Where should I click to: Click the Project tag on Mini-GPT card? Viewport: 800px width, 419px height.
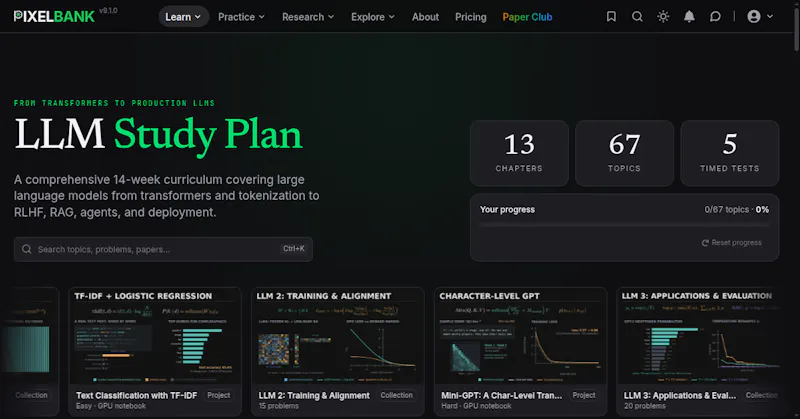click(584, 395)
